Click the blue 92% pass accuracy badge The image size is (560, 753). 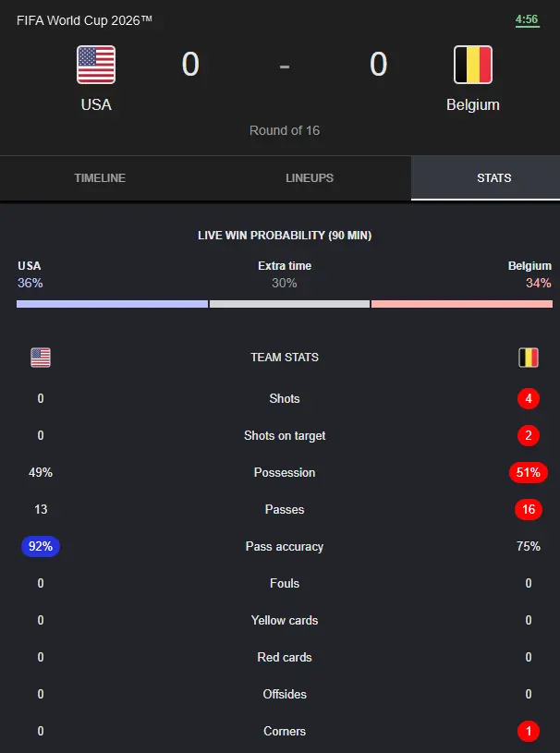click(x=41, y=546)
